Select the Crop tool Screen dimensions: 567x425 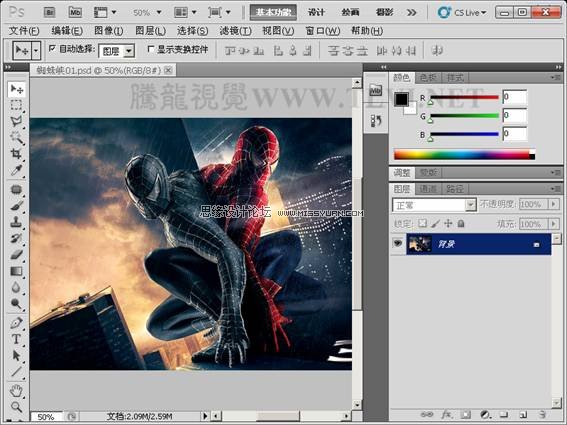[x=16, y=154]
